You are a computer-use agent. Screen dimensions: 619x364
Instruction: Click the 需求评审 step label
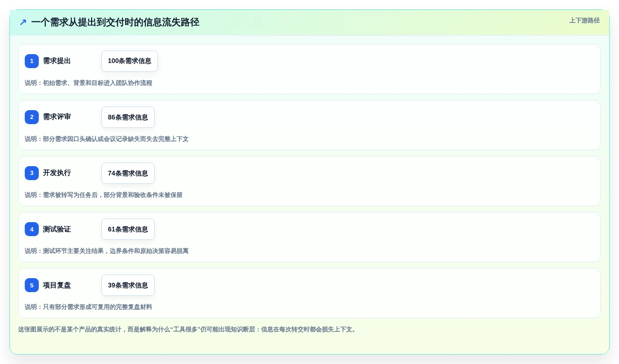(57, 117)
